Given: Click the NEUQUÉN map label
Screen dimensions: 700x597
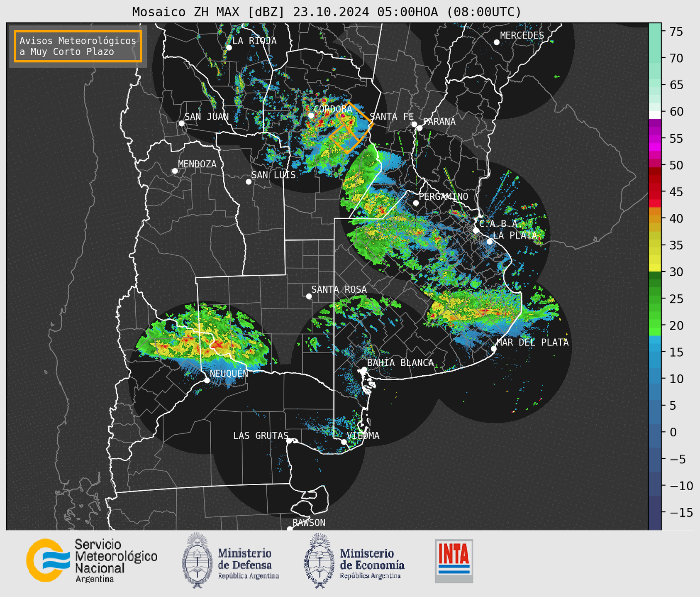Looking at the screenshot, I should pyautogui.click(x=229, y=374).
